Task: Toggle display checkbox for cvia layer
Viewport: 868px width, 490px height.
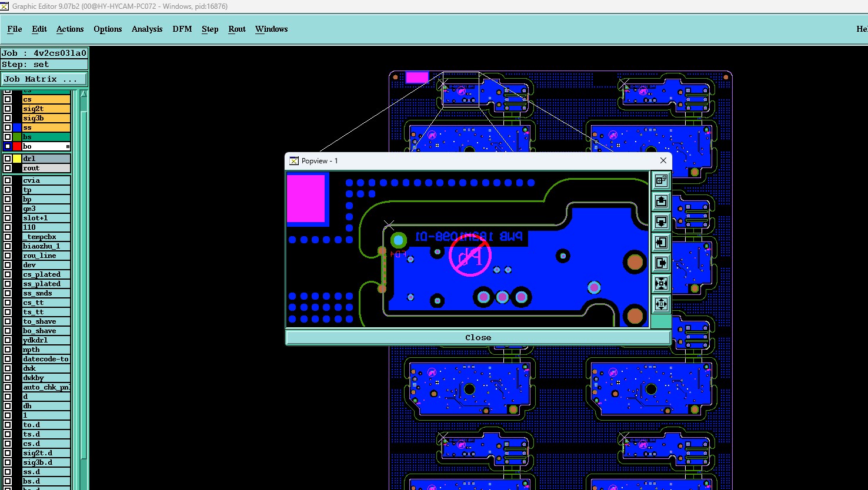Action: [8, 180]
